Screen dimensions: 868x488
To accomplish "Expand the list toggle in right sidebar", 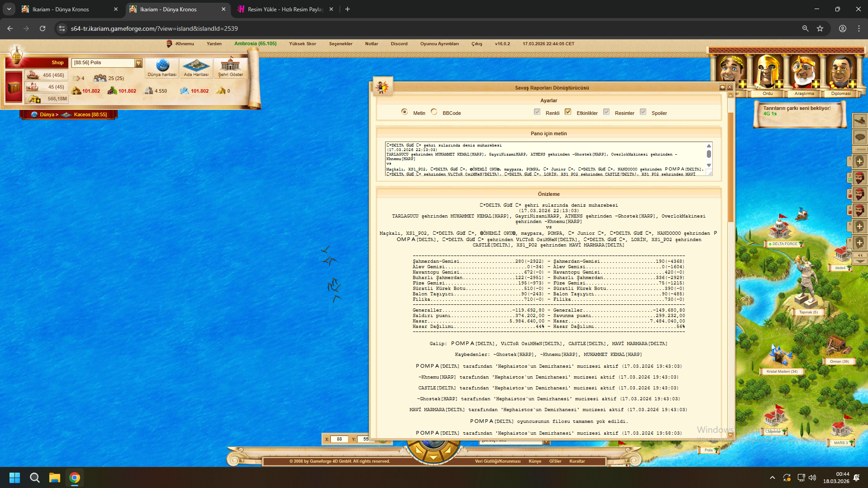I will click(x=860, y=149).
